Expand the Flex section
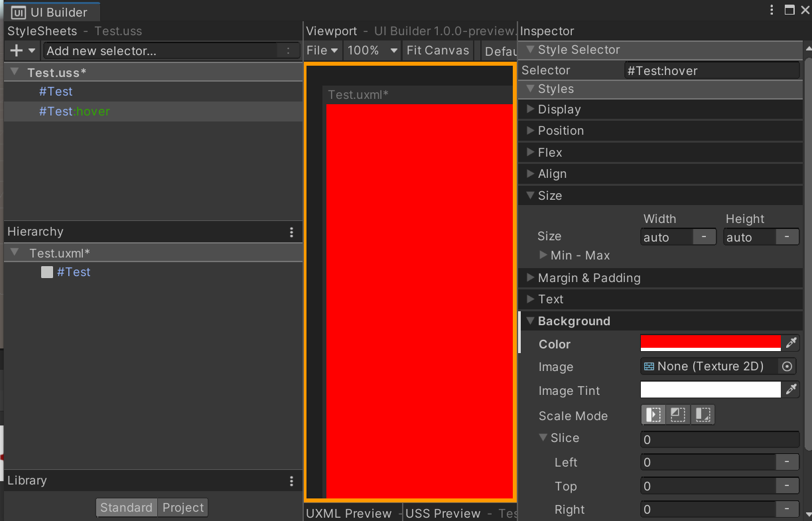 click(x=529, y=152)
